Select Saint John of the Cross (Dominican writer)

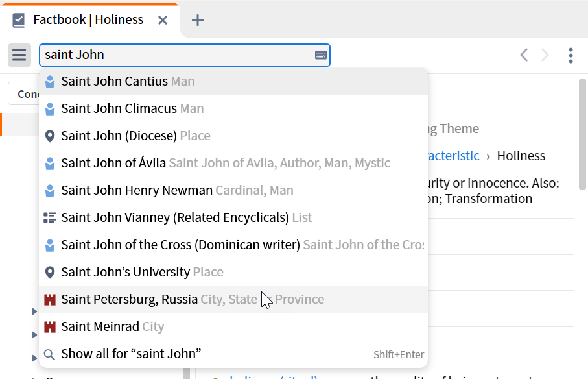coord(233,245)
